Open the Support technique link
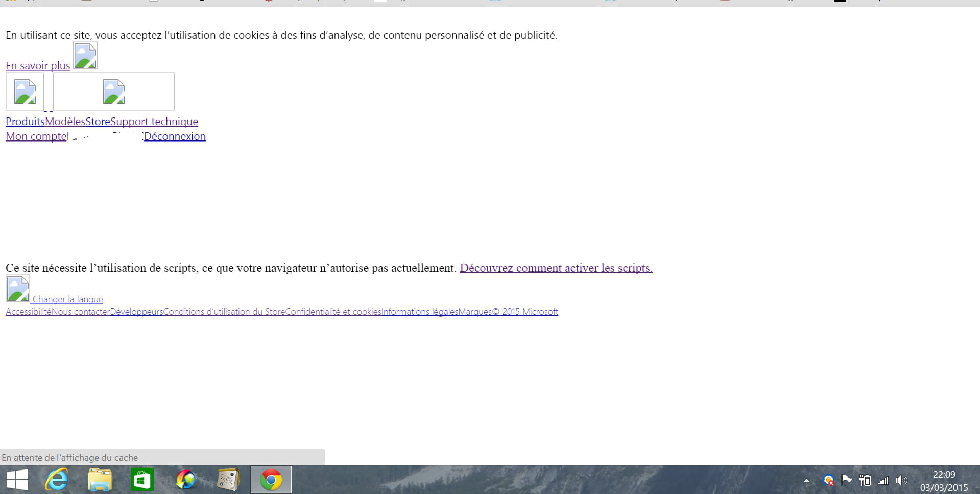 (154, 122)
